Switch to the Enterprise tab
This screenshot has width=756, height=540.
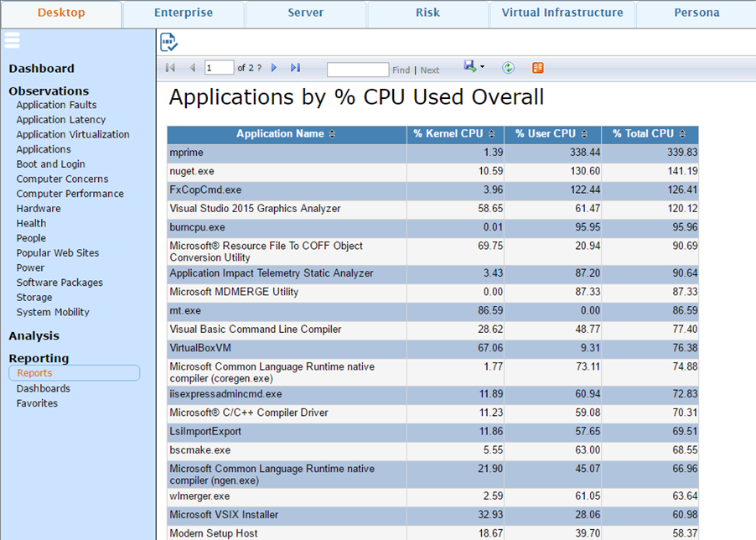coord(184,13)
